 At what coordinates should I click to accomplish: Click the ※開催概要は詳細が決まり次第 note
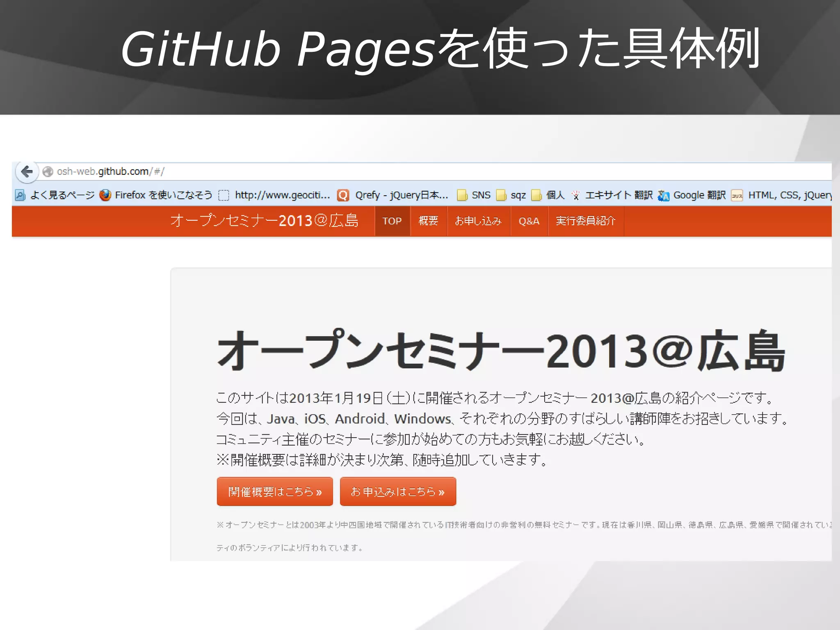coord(382,460)
